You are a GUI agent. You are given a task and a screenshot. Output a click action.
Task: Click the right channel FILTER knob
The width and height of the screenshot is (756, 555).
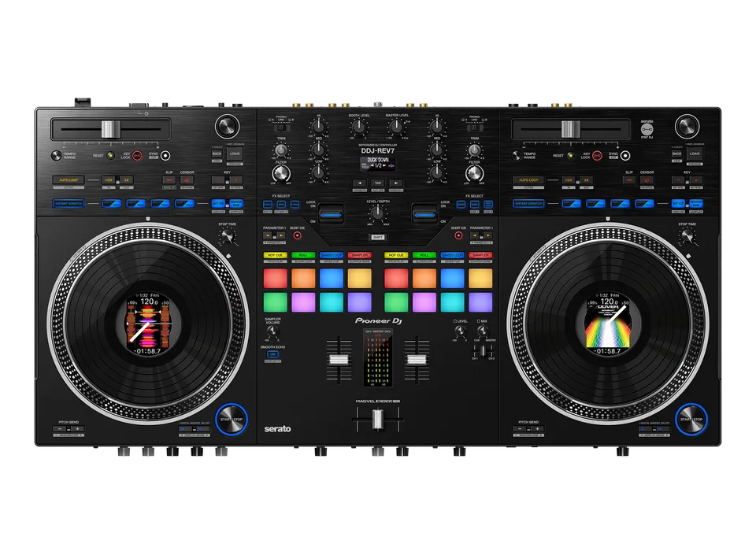[474, 173]
